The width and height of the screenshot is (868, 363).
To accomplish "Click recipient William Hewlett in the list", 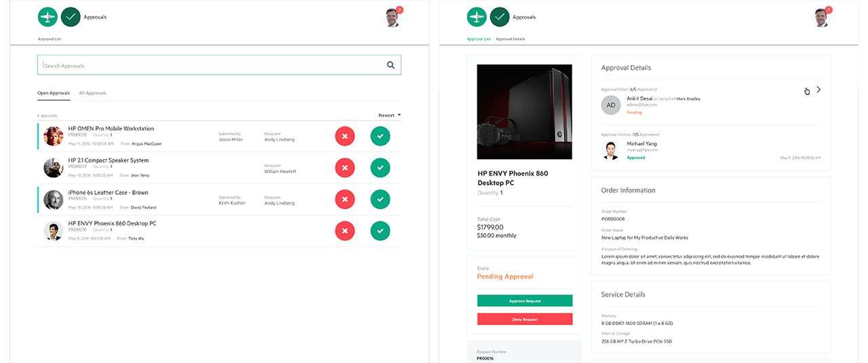I will (x=279, y=171).
